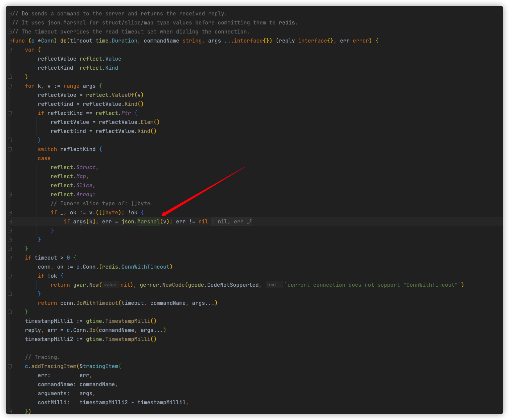Collapse the c.addTracingItem struct literal
This screenshot has height=420, width=509.
point(10,366)
